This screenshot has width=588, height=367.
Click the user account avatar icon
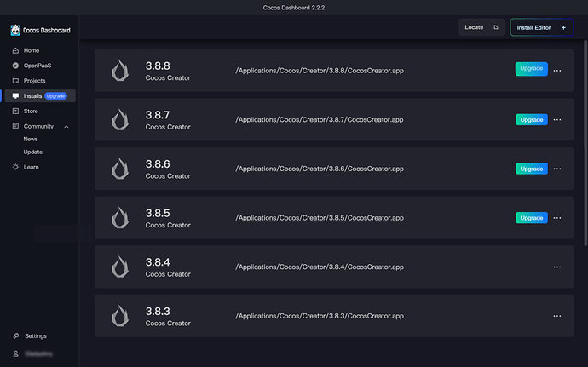[x=15, y=353]
